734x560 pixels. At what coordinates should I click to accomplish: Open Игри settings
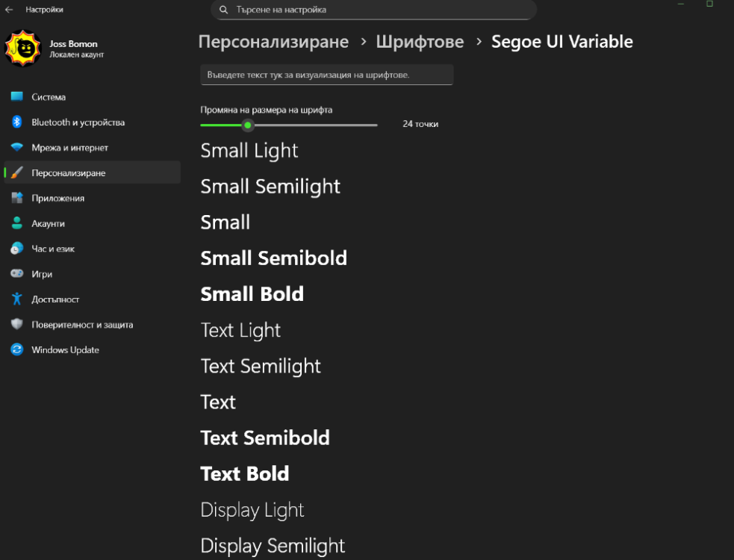point(93,274)
